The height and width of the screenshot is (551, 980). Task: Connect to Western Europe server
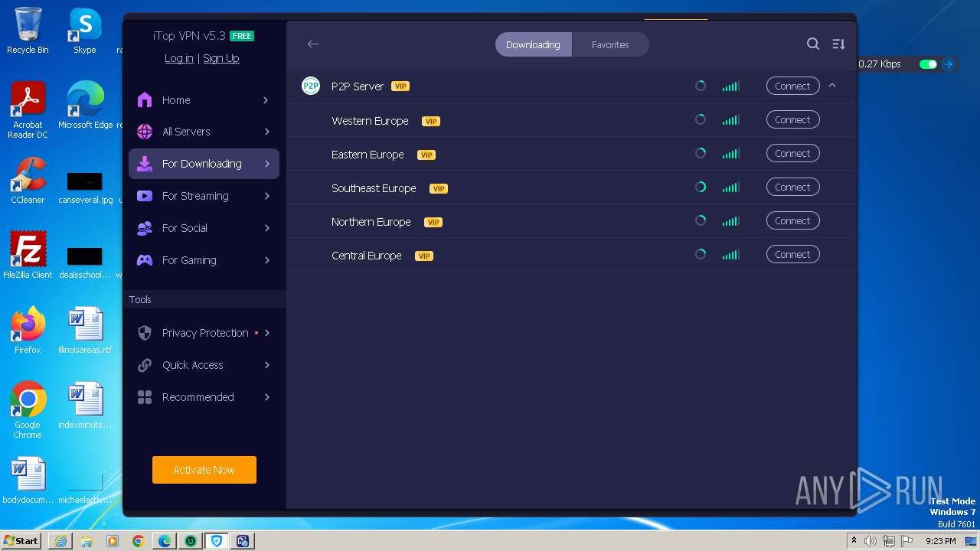pos(792,119)
